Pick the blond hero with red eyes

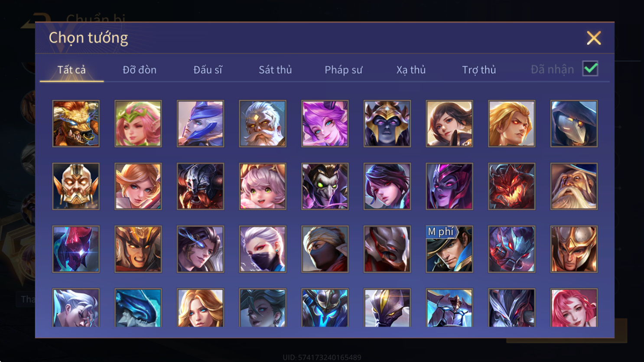[x=512, y=124]
